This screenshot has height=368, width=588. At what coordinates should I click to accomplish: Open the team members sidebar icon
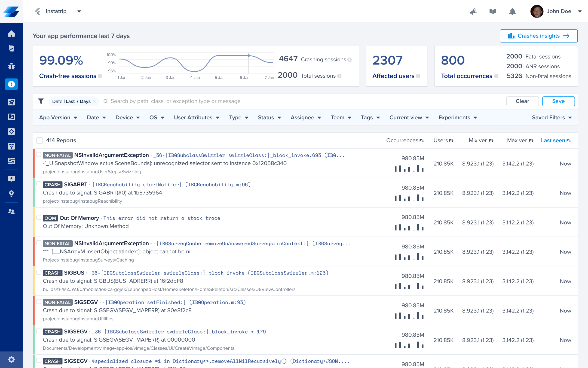11,211
